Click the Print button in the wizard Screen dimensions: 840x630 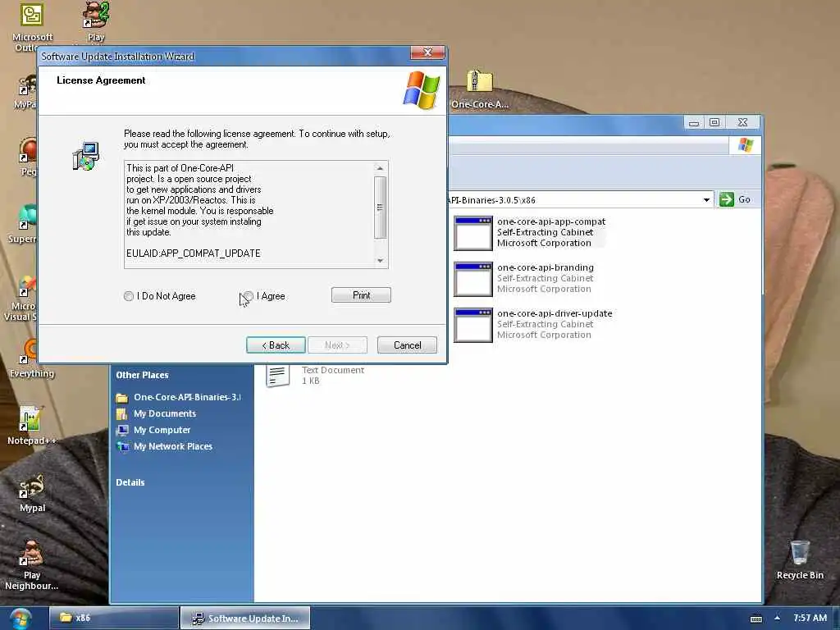tap(361, 295)
